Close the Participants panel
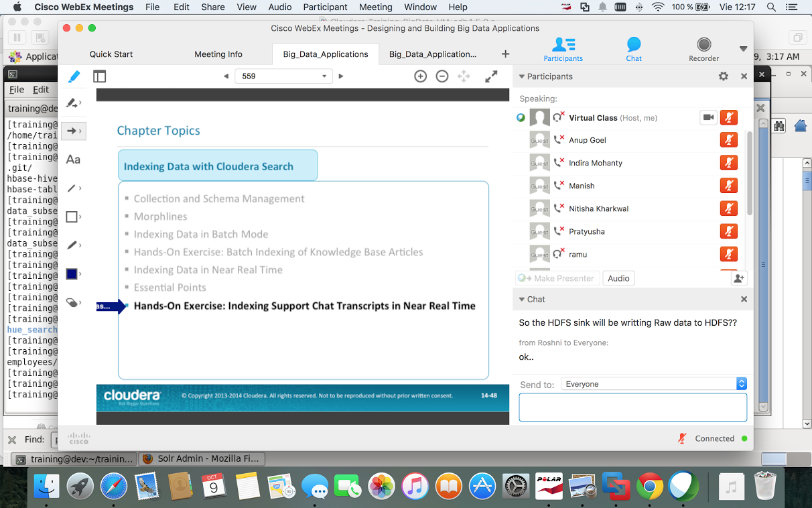The image size is (812, 508). (x=744, y=76)
